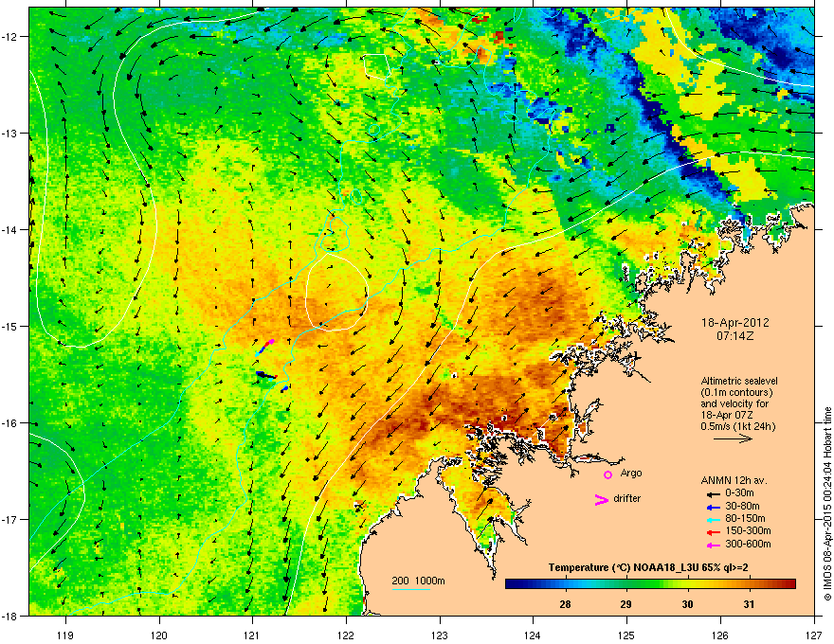Click the red 150-300m arrow legend
834x644 pixels.
714,532
